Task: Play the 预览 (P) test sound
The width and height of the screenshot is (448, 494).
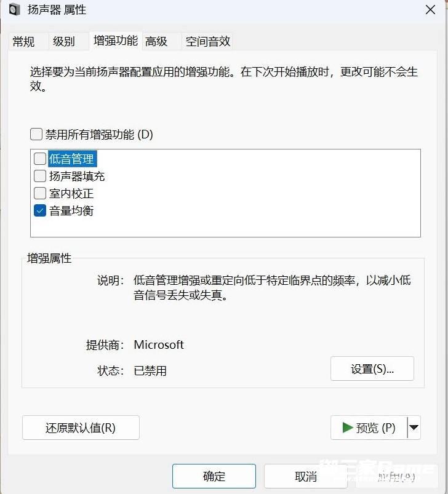Action: [x=369, y=428]
